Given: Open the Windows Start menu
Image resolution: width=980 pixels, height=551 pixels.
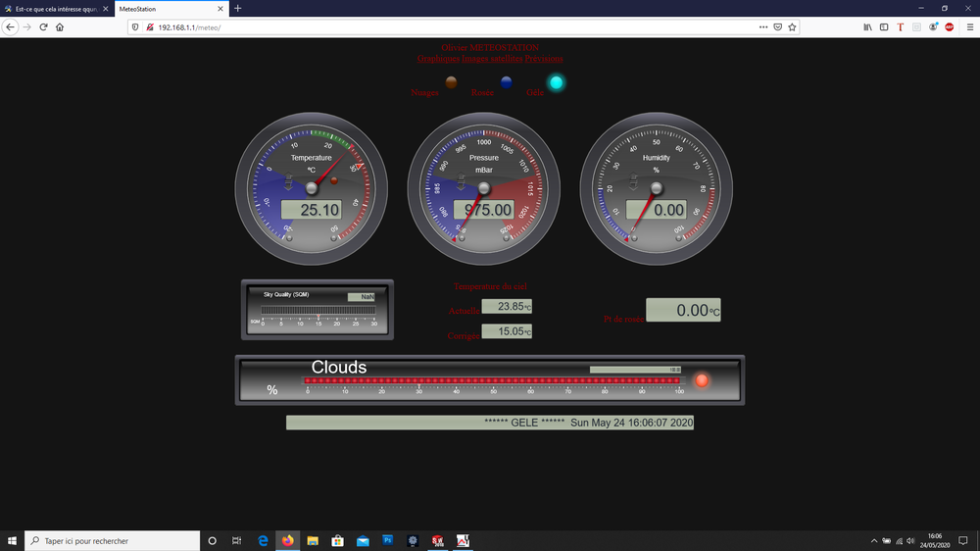Looking at the screenshot, I should [12, 540].
